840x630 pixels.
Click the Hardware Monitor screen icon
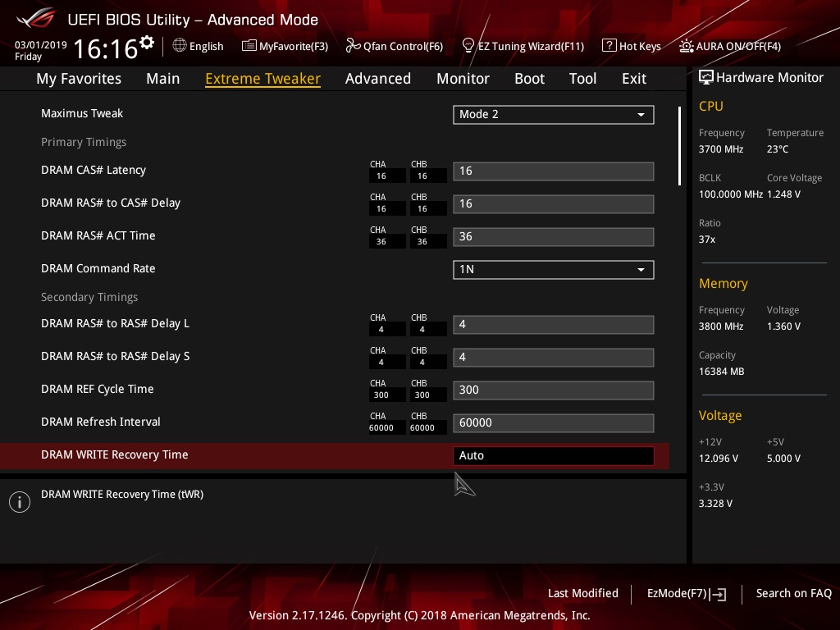pyautogui.click(x=706, y=78)
